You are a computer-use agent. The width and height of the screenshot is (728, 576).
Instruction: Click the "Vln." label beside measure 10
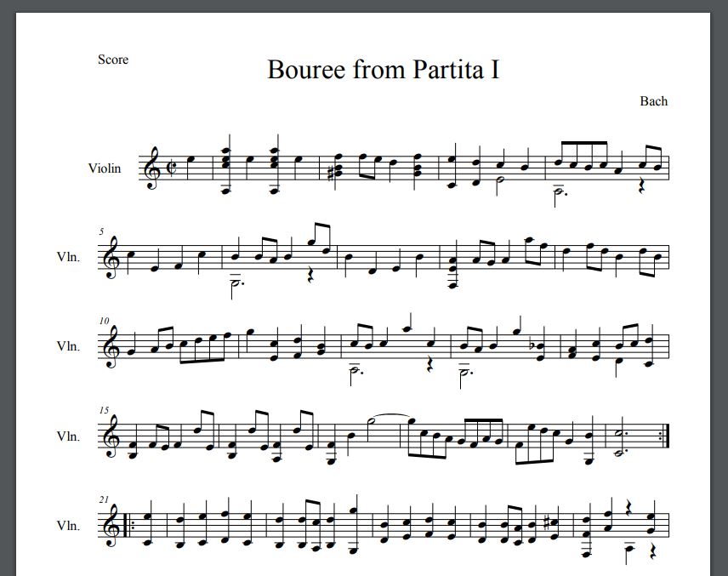68,346
